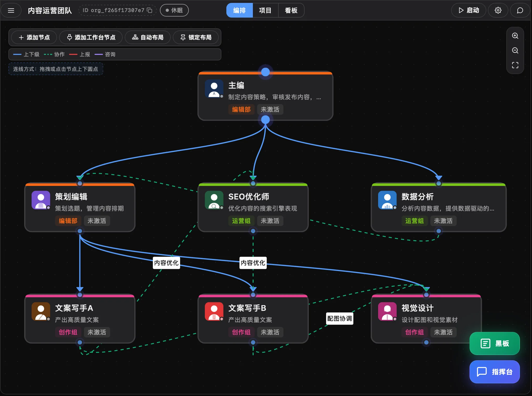Click the 创作组 tag on 文案写手A

(68, 332)
